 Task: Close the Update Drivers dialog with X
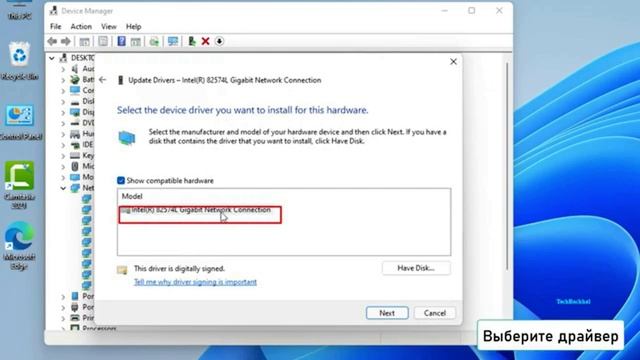pyautogui.click(x=453, y=62)
